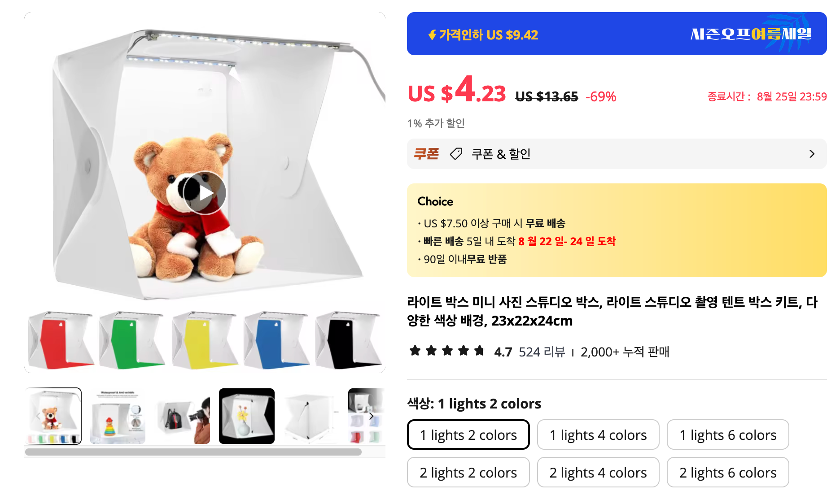Screen dimensions: 840x504
Task: Choose 2 lights 4 colors variant
Action: pos(598,472)
